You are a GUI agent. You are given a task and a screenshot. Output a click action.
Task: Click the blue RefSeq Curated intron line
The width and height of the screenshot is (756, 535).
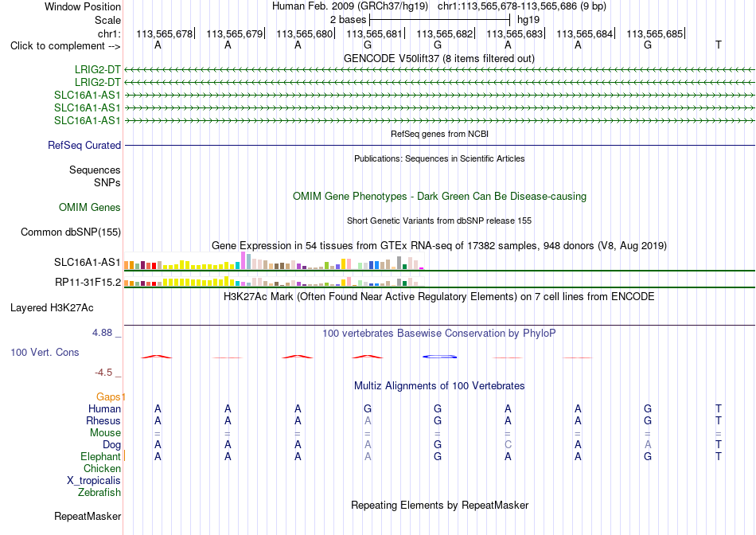point(439,145)
